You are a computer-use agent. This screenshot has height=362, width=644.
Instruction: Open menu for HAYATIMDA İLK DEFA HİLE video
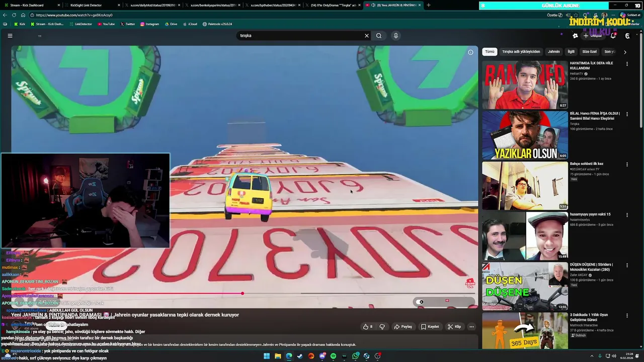pyautogui.click(x=627, y=64)
